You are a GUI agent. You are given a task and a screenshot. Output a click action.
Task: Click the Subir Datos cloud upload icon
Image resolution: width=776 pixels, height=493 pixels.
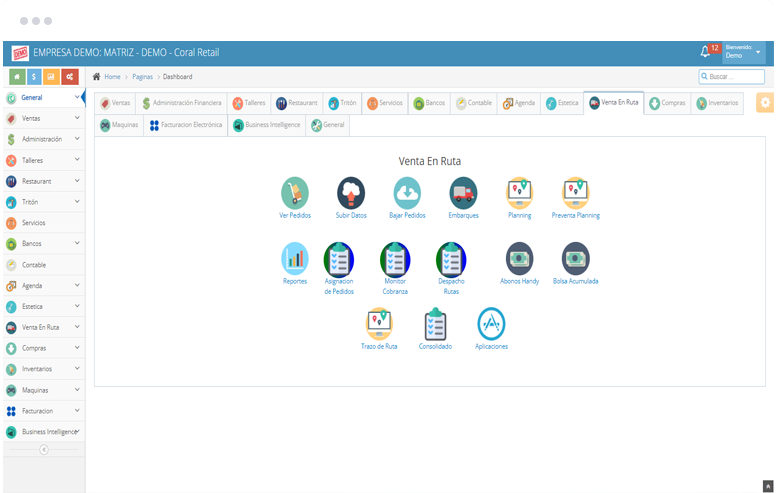351,193
